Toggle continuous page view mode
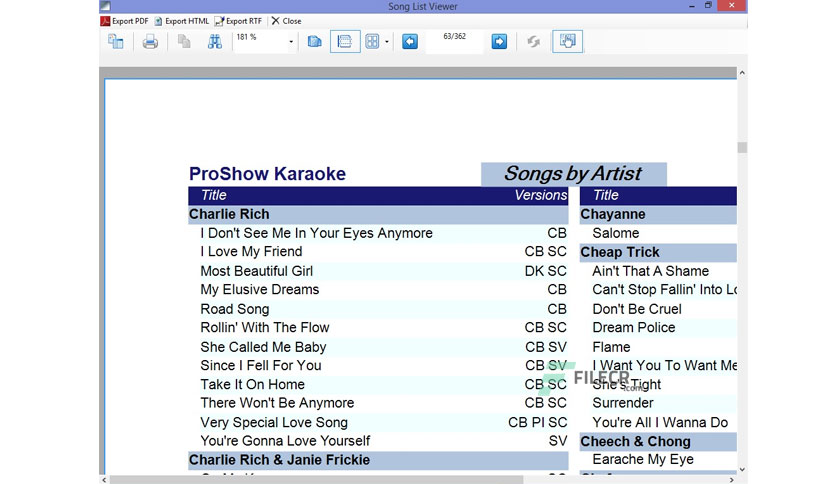The image size is (836, 484). click(345, 42)
